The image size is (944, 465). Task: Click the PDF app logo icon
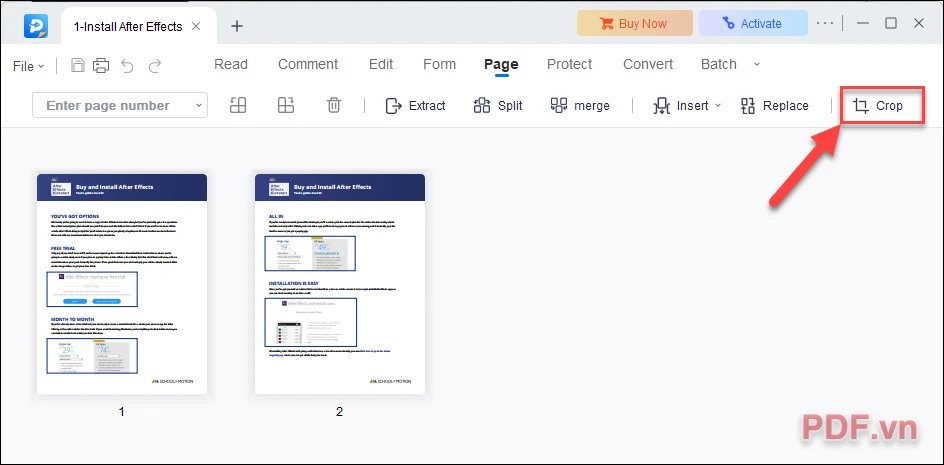(36, 25)
